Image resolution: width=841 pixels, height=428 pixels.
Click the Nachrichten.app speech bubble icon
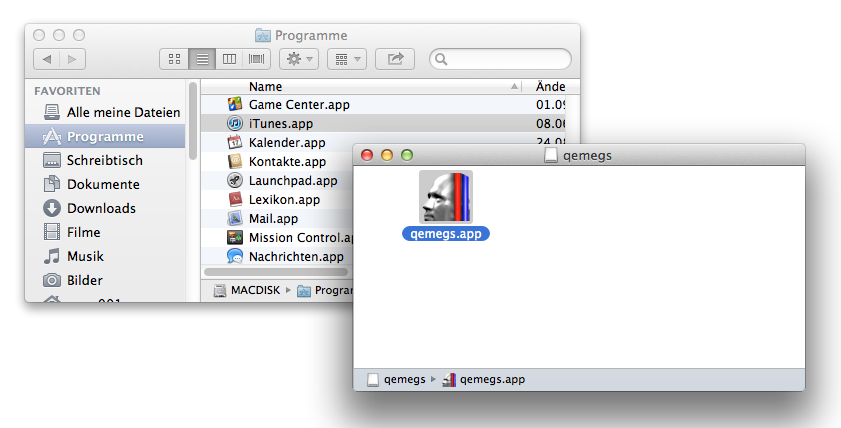pyautogui.click(x=235, y=257)
